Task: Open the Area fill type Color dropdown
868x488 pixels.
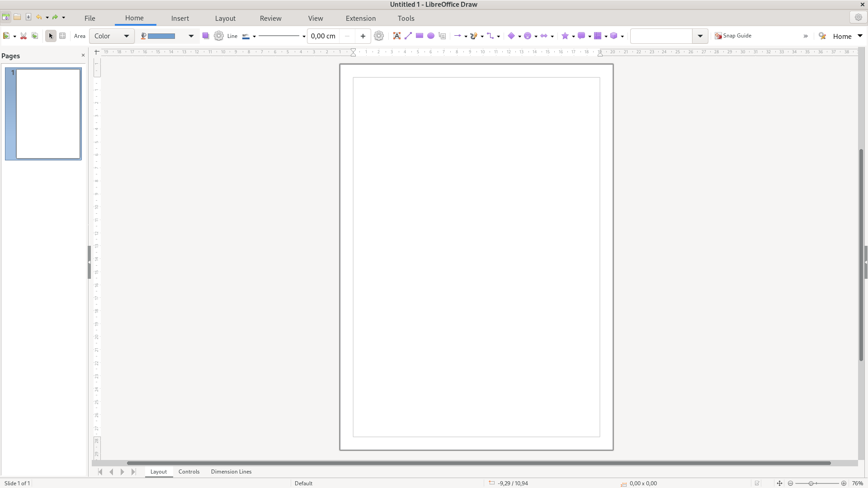Action: [x=112, y=36]
